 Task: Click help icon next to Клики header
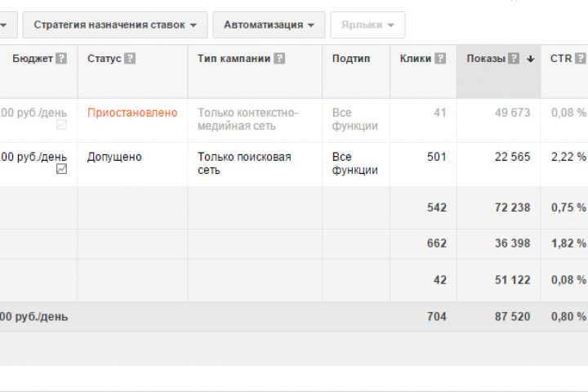441,59
